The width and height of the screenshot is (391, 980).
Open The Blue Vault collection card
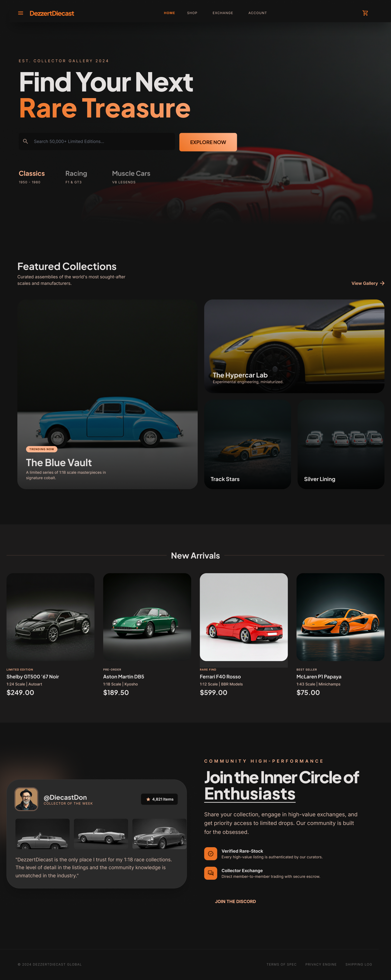(107, 394)
